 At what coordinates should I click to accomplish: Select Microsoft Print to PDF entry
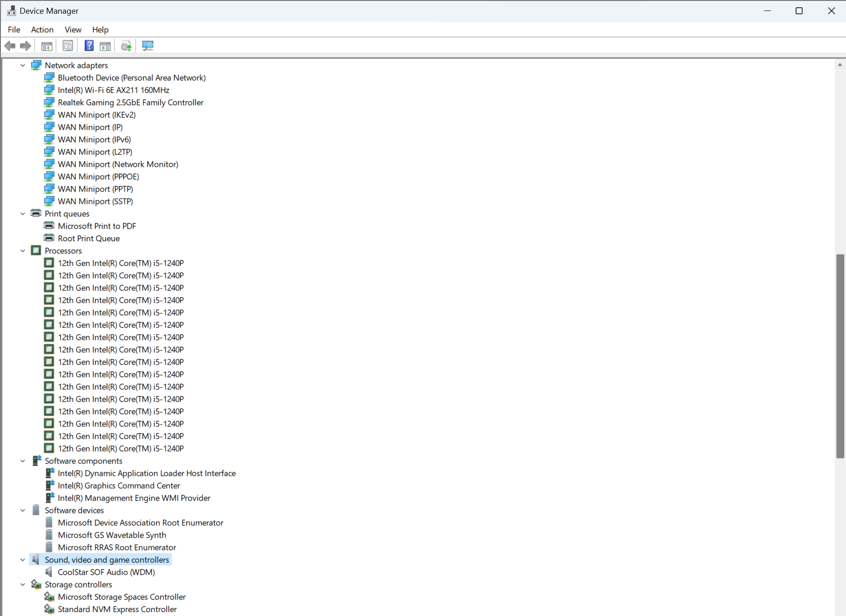coord(97,226)
